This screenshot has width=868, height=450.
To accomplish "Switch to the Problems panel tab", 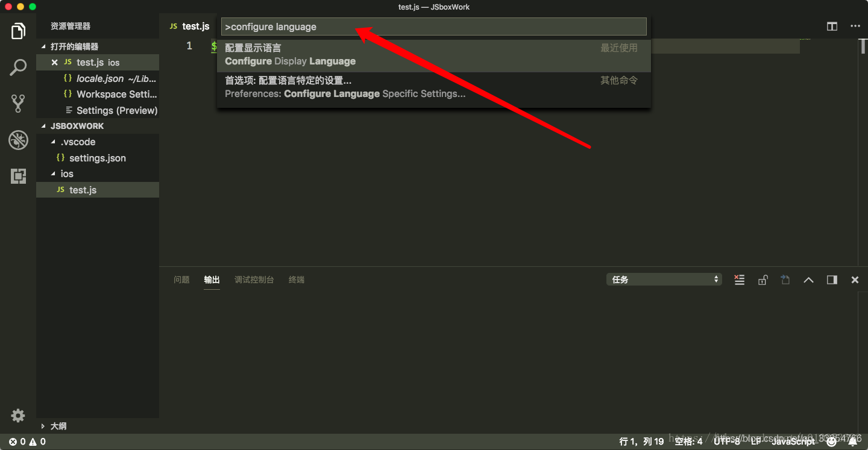I will 181,280.
